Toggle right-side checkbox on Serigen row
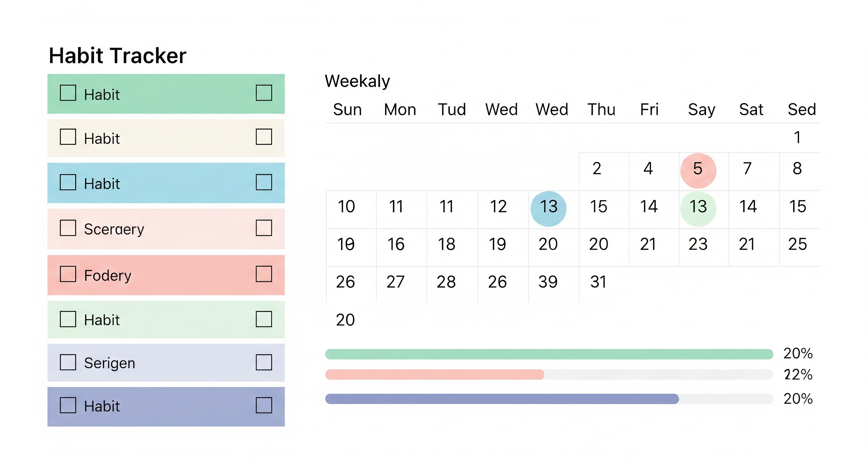 click(x=264, y=362)
